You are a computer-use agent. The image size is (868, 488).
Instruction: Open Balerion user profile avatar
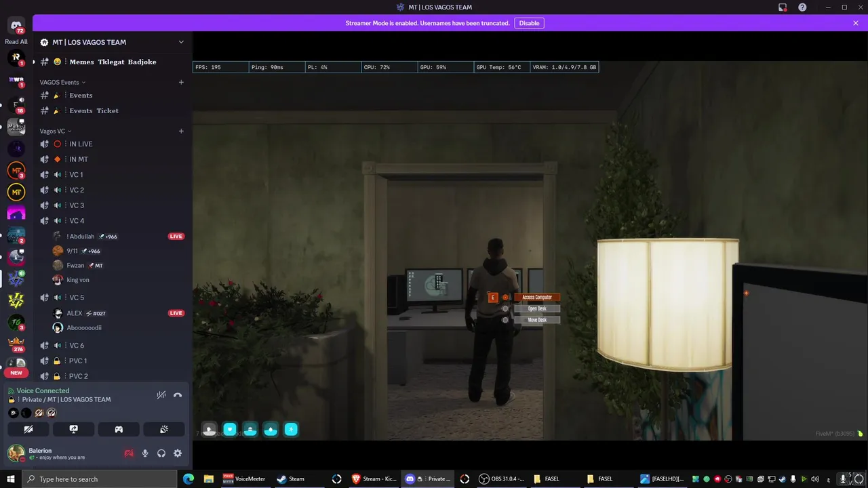[x=16, y=453]
